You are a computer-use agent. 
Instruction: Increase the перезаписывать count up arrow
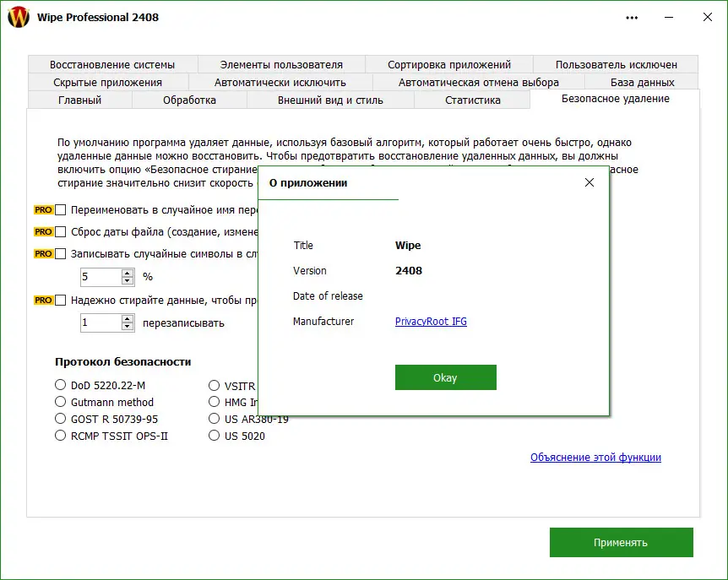coord(128,318)
